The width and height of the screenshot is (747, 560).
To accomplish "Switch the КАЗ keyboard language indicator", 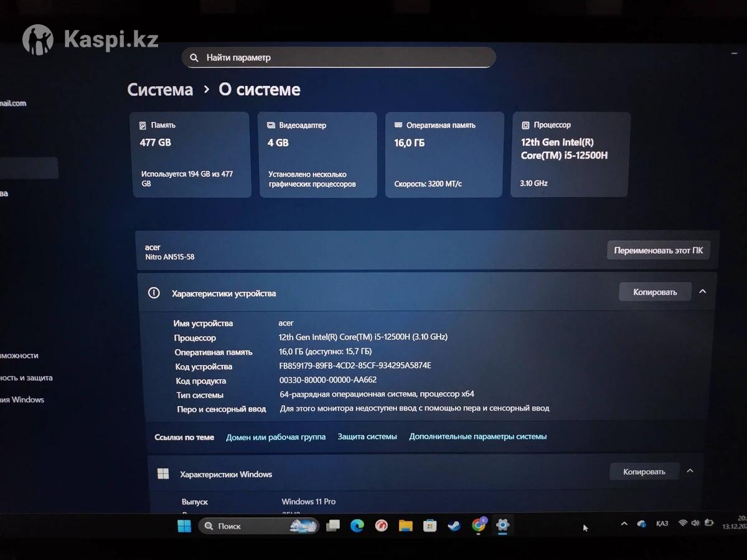I will (662, 524).
